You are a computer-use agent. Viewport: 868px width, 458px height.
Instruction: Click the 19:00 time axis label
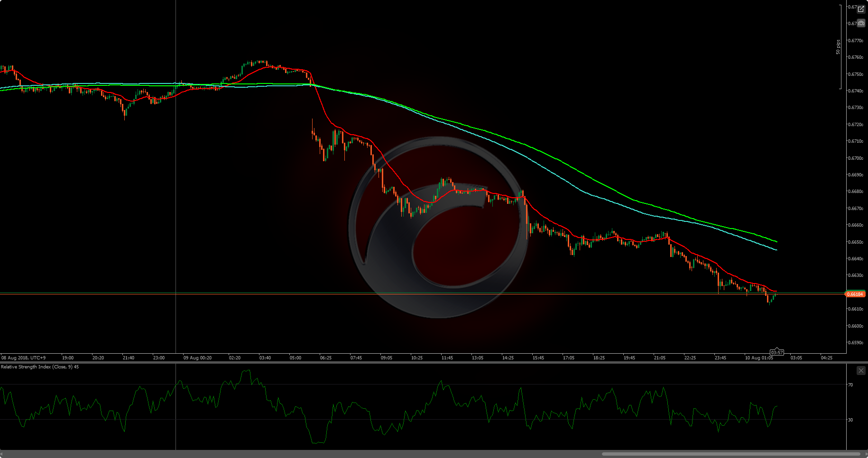(x=68, y=358)
